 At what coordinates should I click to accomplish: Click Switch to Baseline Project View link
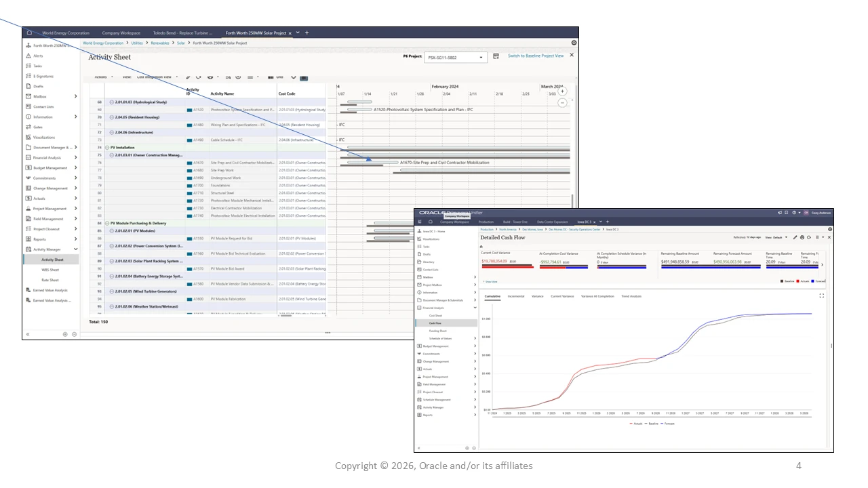[536, 56]
